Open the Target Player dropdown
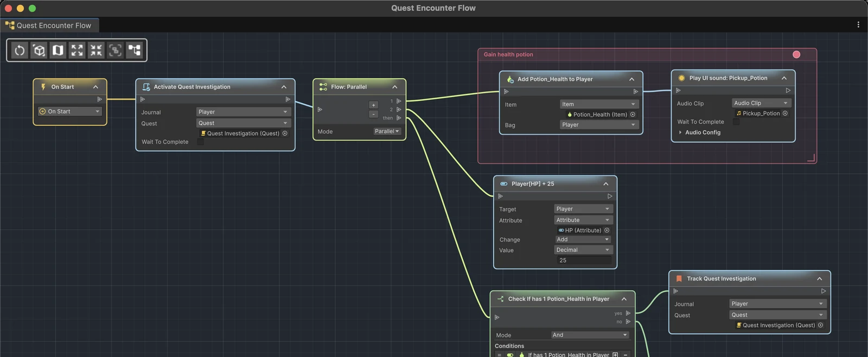868x357 pixels. [583, 209]
